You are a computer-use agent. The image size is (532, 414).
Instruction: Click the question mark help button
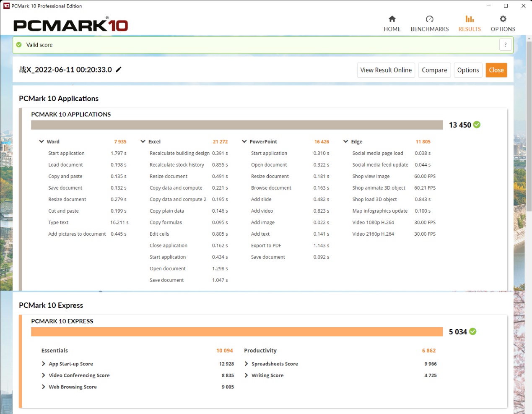pyautogui.click(x=505, y=45)
